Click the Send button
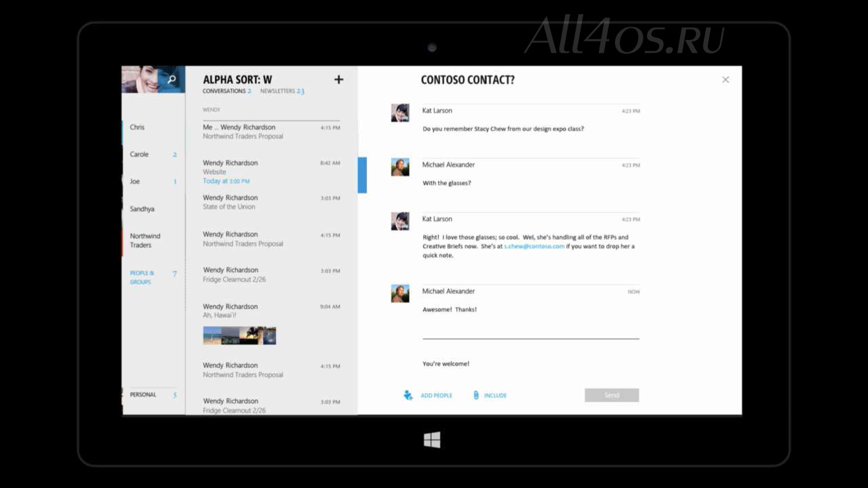 [612, 395]
